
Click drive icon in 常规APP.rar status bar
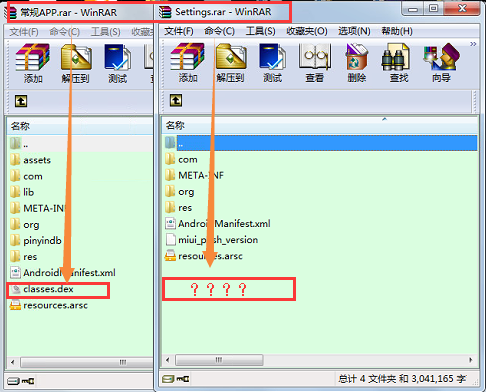pos(13,381)
